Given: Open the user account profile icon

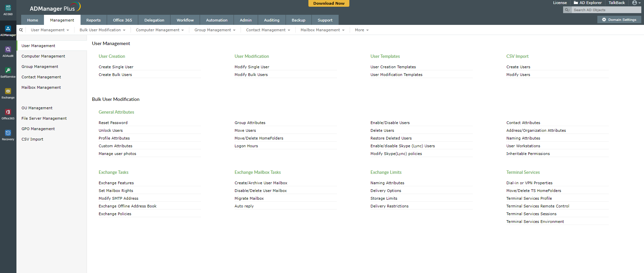Looking at the screenshot, I should pyautogui.click(x=636, y=3).
